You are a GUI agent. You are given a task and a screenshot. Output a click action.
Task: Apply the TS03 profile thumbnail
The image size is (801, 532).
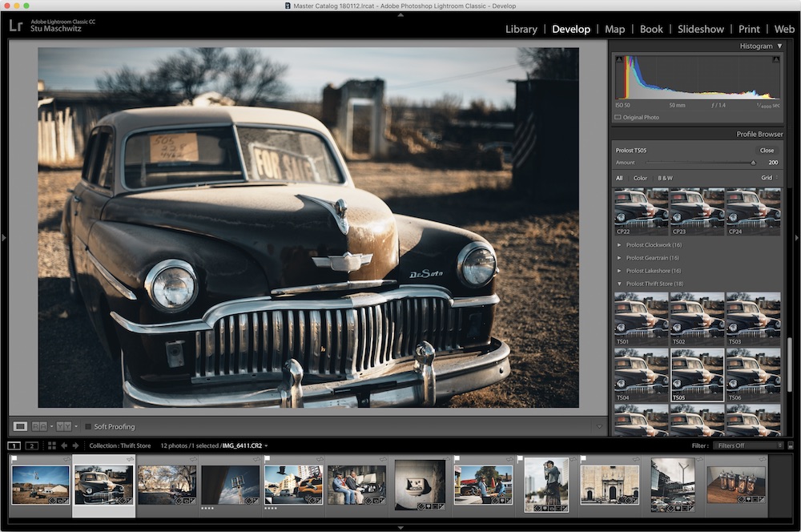coord(753,319)
